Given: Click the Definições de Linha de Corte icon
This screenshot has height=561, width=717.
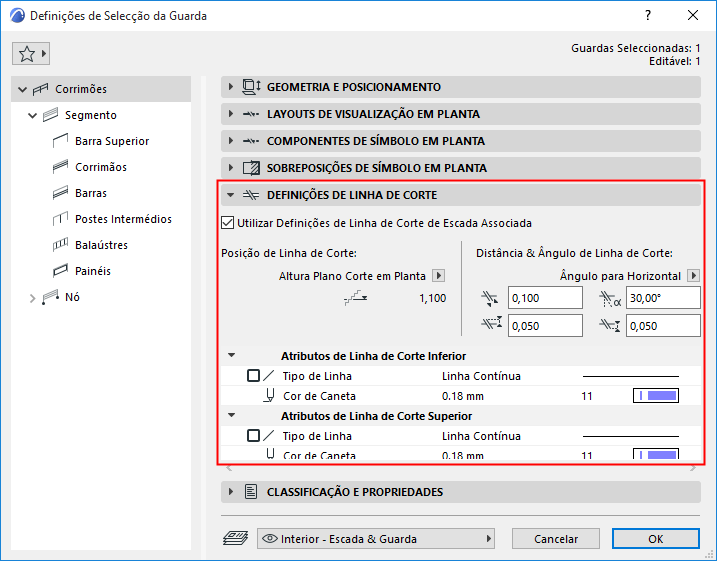Looking at the screenshot, I should point(251,195).
